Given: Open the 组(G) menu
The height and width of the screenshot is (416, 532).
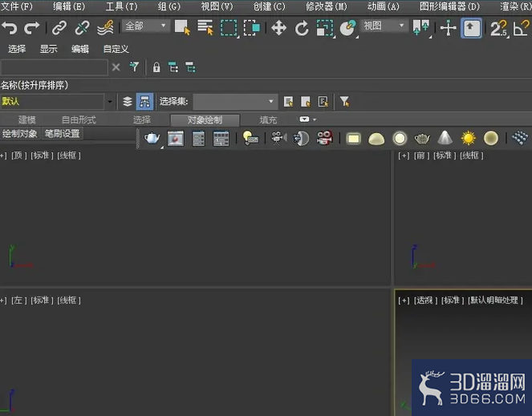Looking at the screenshot, I should [x=169, y=6].
